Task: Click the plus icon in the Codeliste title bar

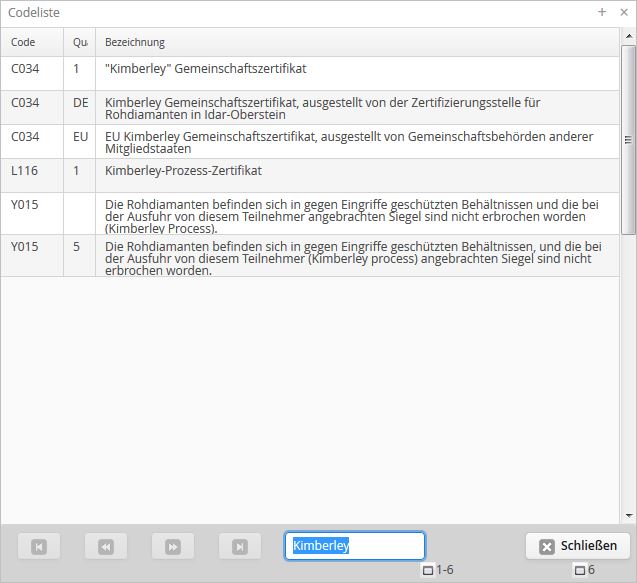Action: click(x=602, y=12)
